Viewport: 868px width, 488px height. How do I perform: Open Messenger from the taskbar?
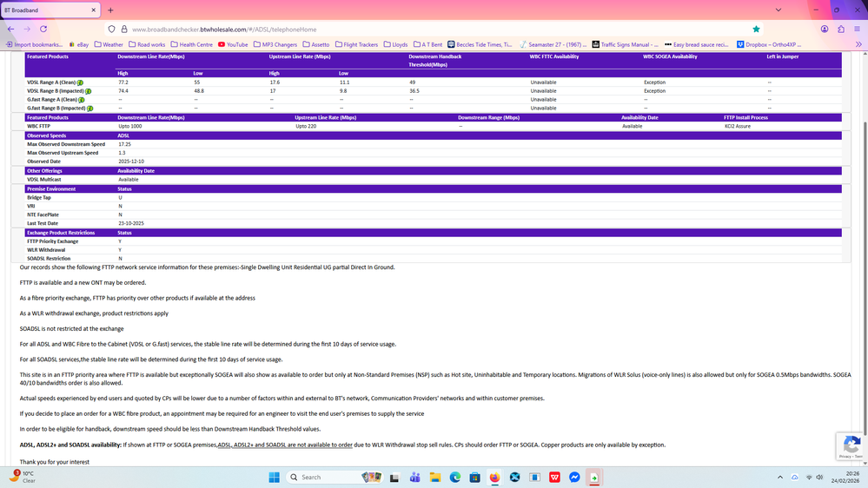tap(574, 478)
